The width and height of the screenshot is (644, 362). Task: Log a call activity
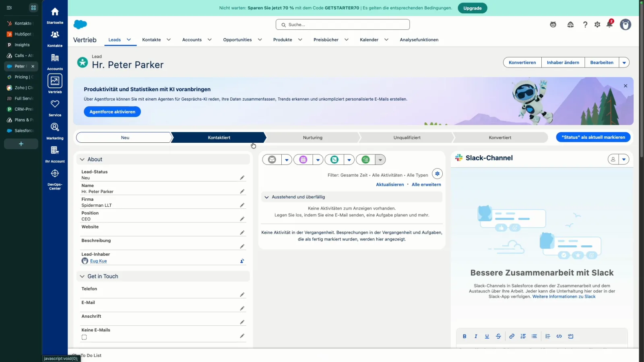(x=334, y=160)
